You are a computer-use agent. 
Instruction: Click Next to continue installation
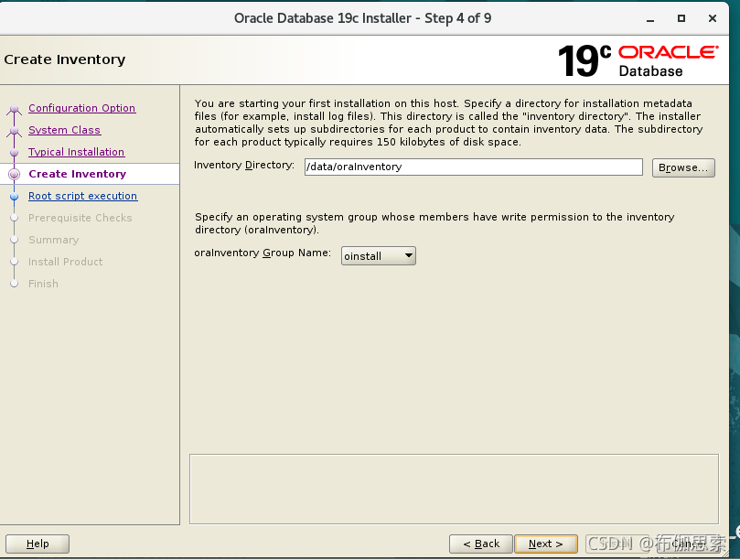(x=545, y=544)
